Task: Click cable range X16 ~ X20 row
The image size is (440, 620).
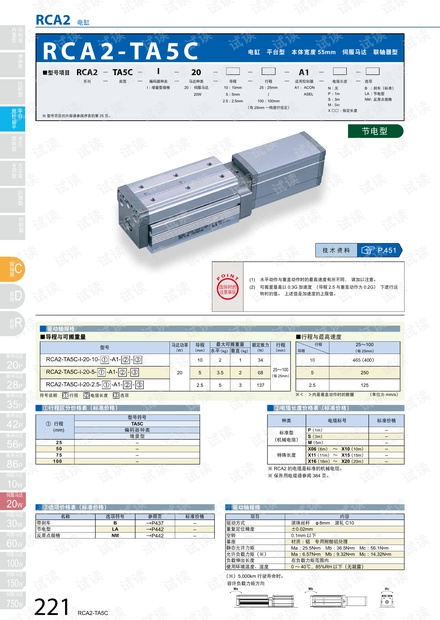Action: 355,461
